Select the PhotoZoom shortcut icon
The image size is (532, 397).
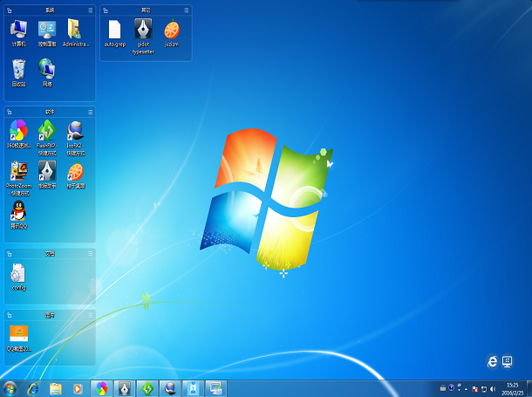tap(18, 178)
